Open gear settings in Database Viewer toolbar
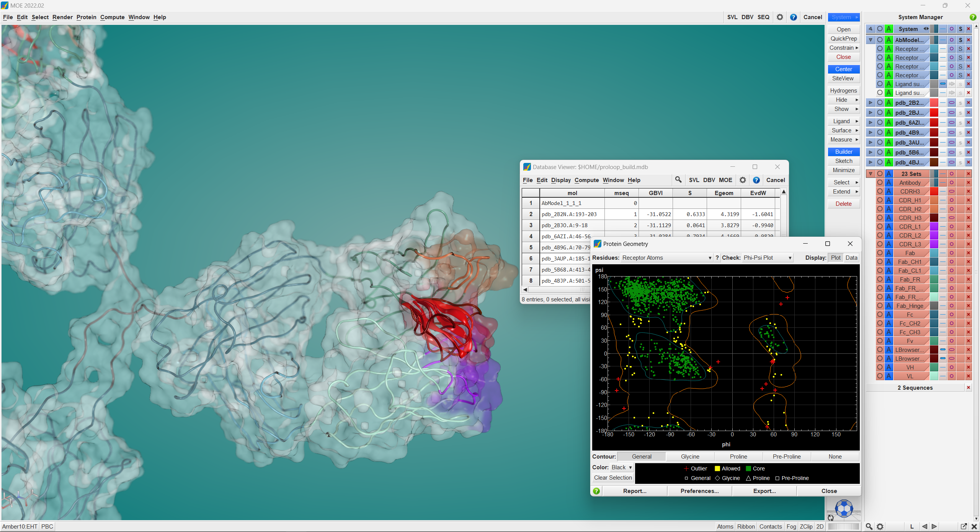The width and height of the screenshot is (980, 532). click(x=743, y=180)
